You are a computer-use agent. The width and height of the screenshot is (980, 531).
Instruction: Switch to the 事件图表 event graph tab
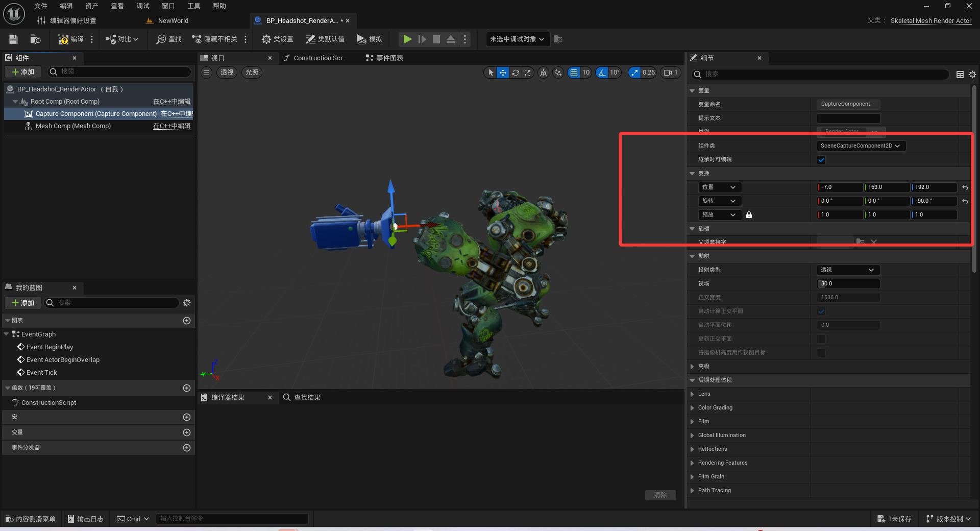[x=384, y=58]
